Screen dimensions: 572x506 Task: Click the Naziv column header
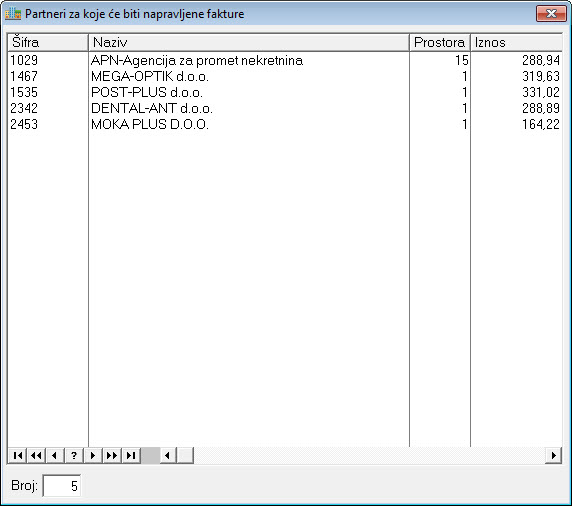coord(249,42)
